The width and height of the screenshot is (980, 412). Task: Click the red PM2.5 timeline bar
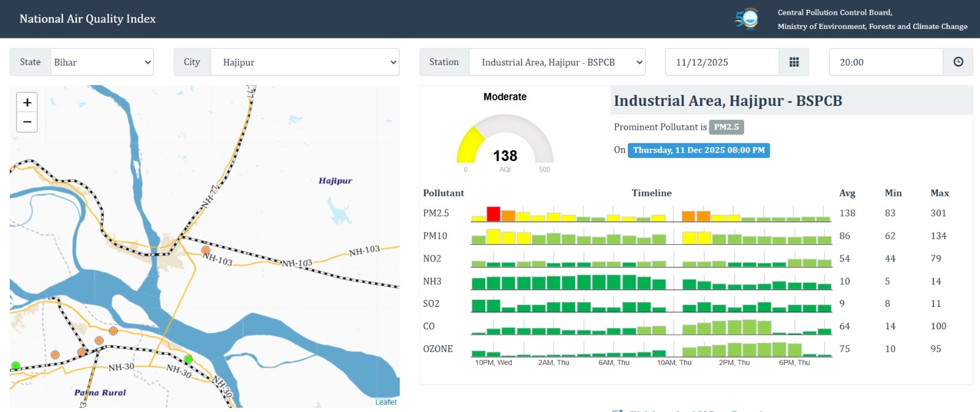493,214
